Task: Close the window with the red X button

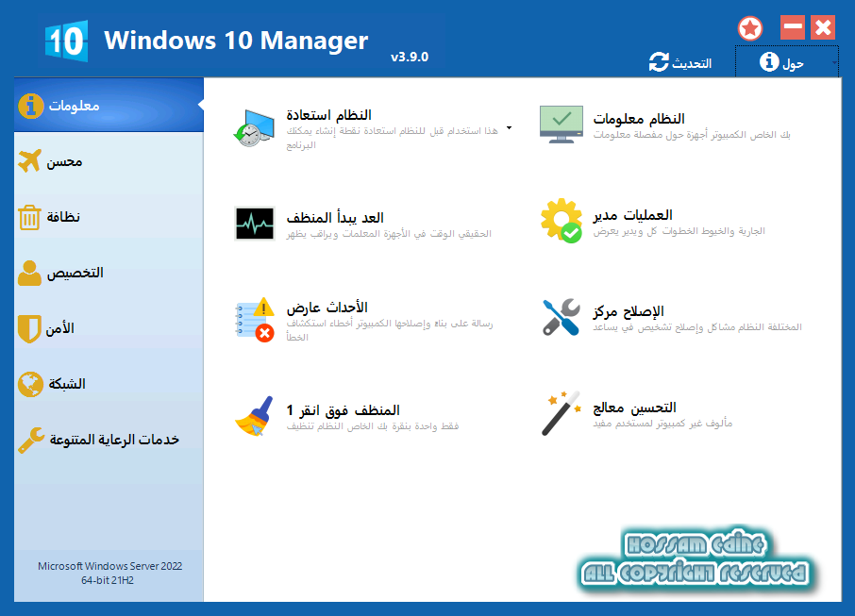Action: [x=823, y=27]
